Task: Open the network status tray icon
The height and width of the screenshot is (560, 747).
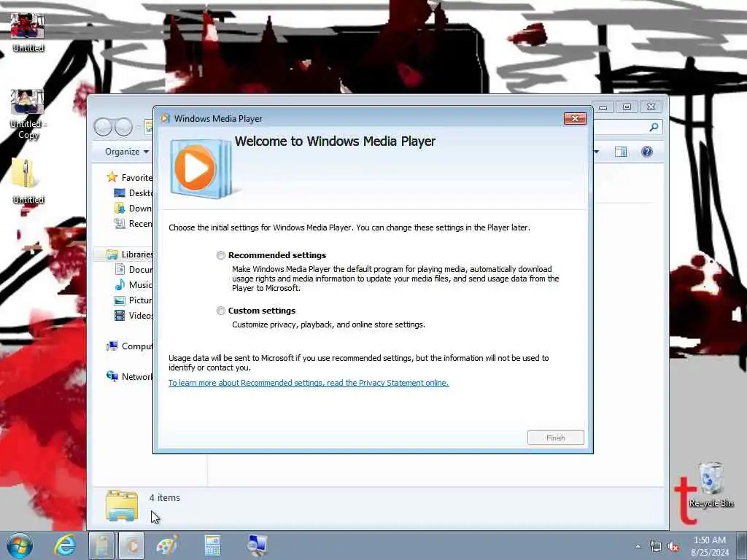Action: [656, 547]
